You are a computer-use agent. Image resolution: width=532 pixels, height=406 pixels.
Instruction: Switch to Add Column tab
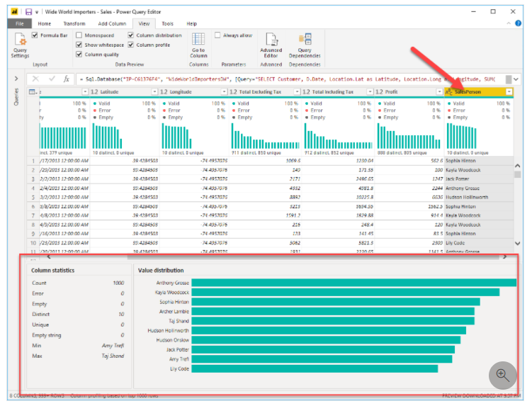112,23
